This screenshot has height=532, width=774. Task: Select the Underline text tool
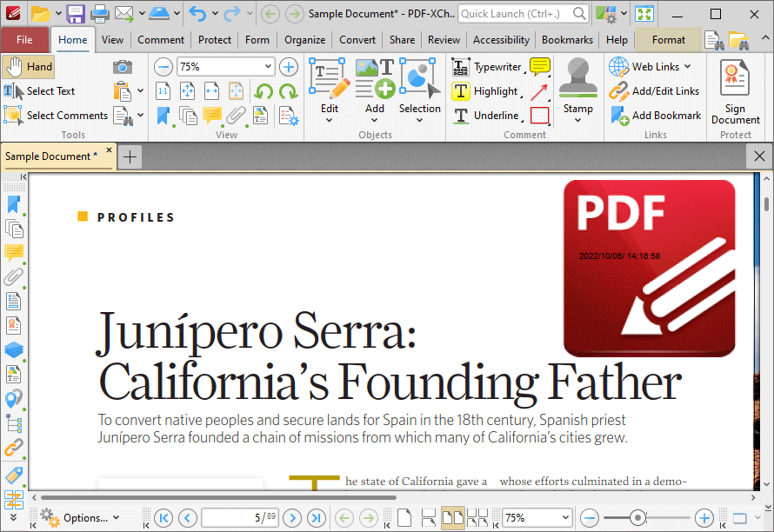[486, 116]
